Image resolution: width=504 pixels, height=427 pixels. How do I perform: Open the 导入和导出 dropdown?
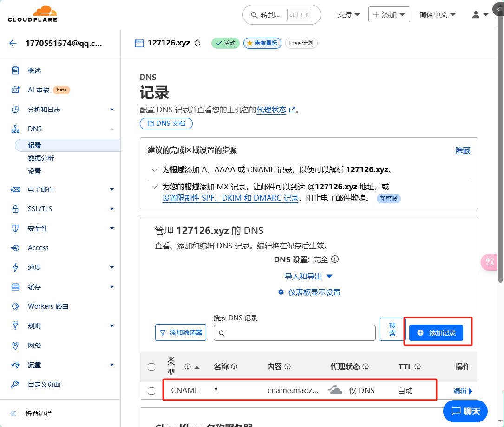308,276
